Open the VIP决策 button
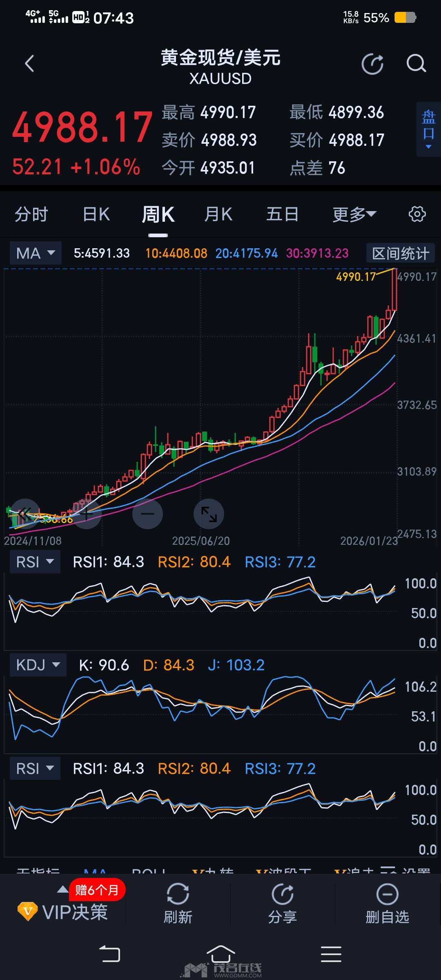This screenshot has width=441, height=980. [x=63, y=911]
